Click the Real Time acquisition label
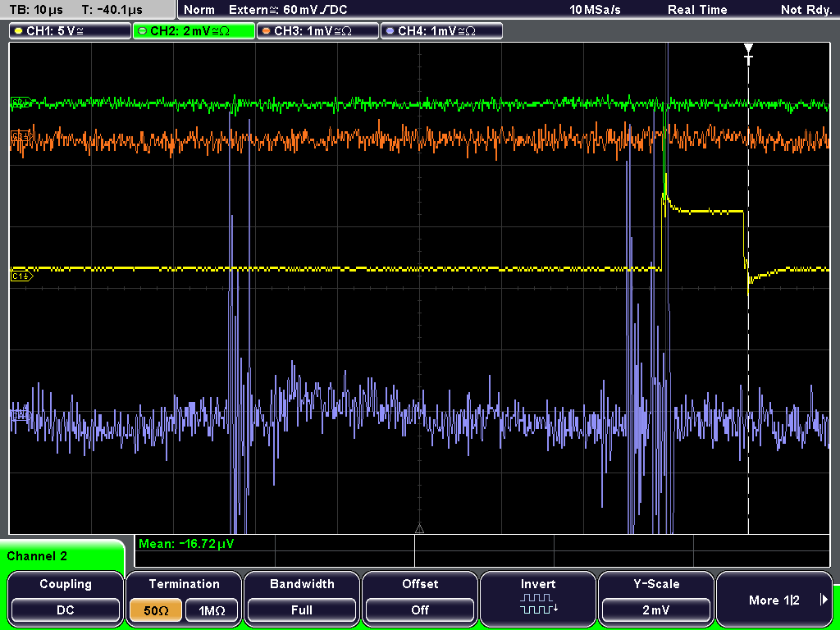The width and height of the screenshot is (840, 630). tap(697, 10)
